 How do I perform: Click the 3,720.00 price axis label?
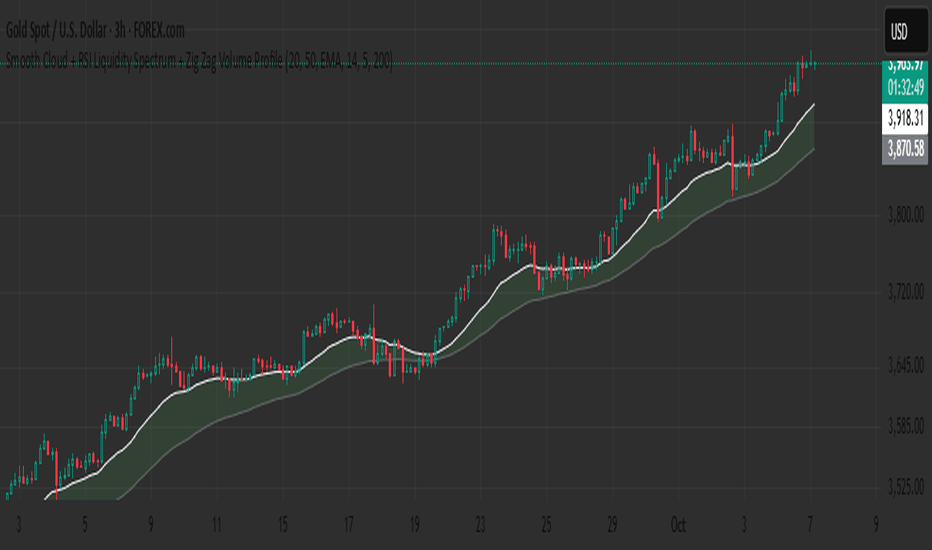pos(906,292)
